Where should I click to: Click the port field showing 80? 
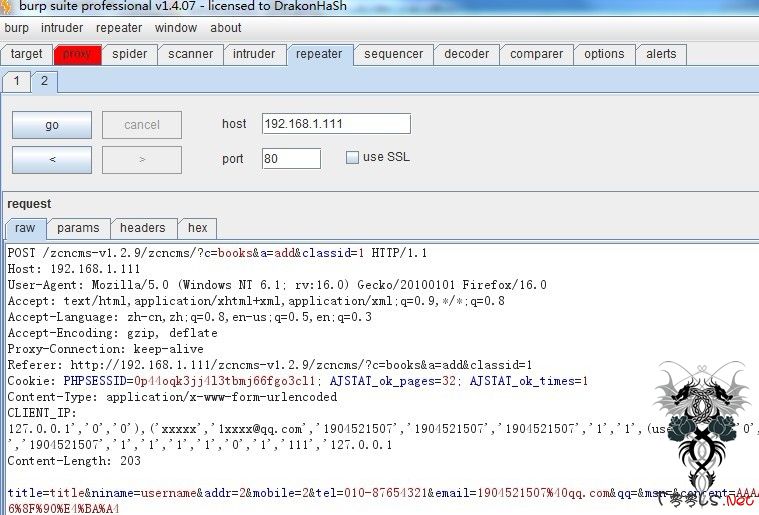pyautogui.click(x=291, y=159)
